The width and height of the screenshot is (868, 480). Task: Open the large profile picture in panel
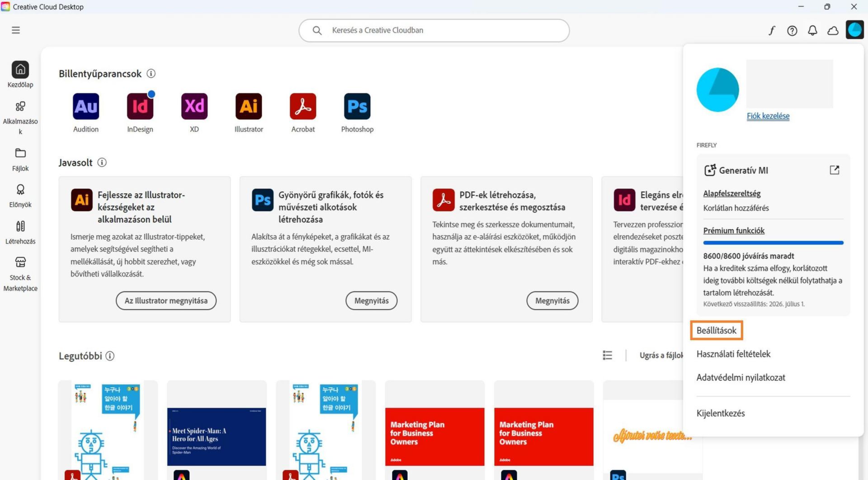click(717, 90)
